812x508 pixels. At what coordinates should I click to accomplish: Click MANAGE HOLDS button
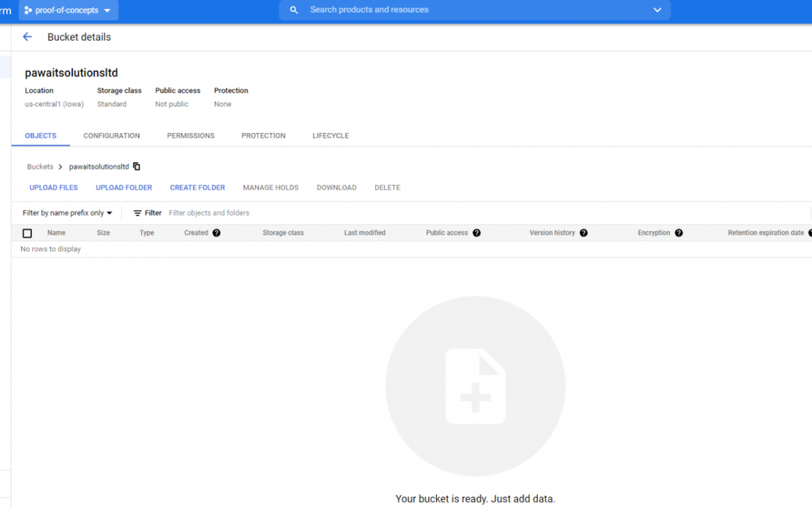(x=271, y=187)
